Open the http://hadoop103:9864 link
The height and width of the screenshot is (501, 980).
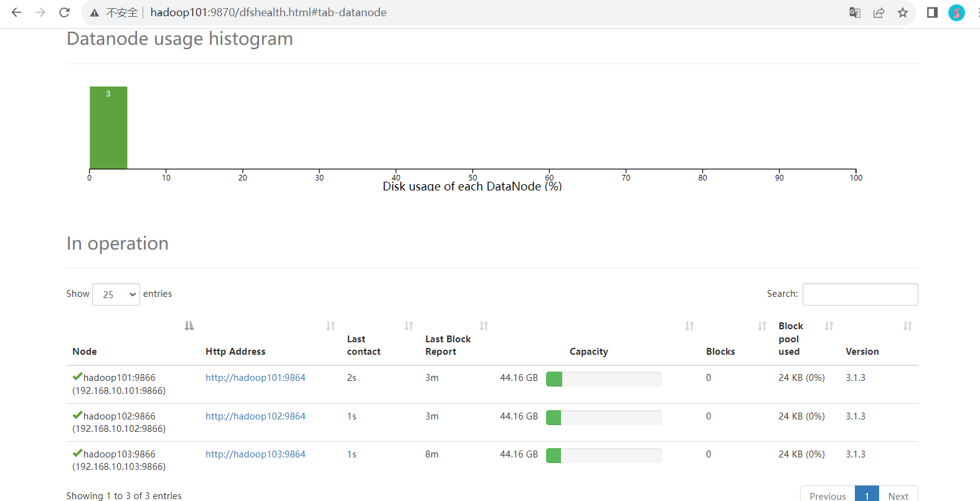point(255,454)
